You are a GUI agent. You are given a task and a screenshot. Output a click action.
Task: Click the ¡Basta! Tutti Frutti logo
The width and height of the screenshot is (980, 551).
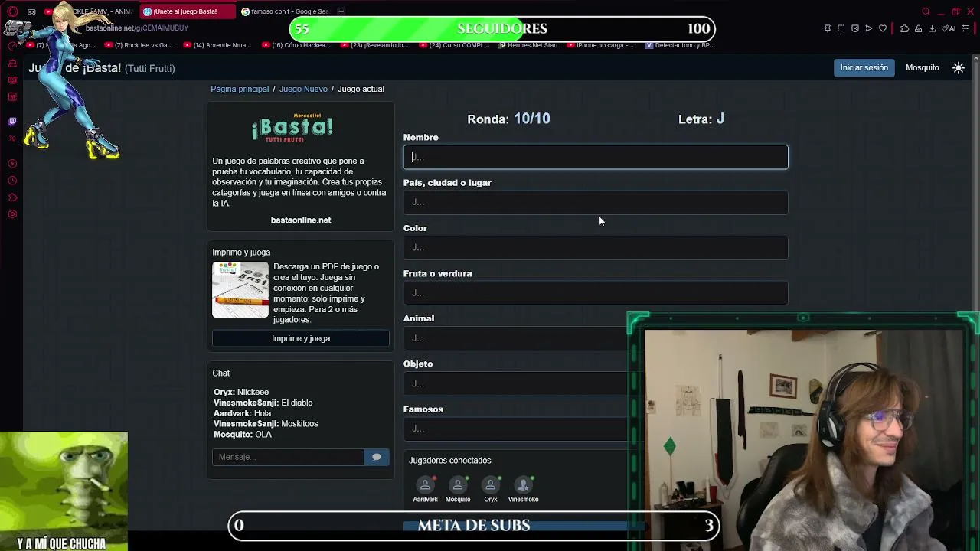click(292, 128)
